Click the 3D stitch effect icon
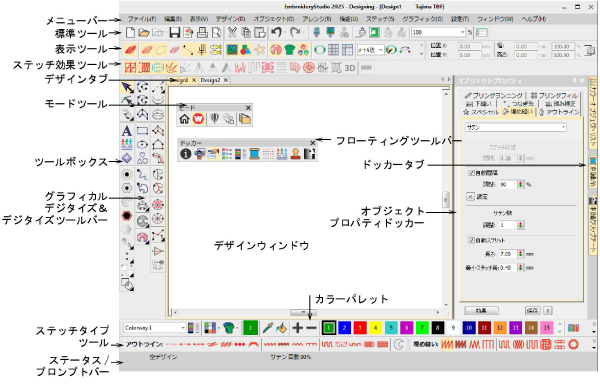Screen dimensions: 600x384 coord(350,68)
